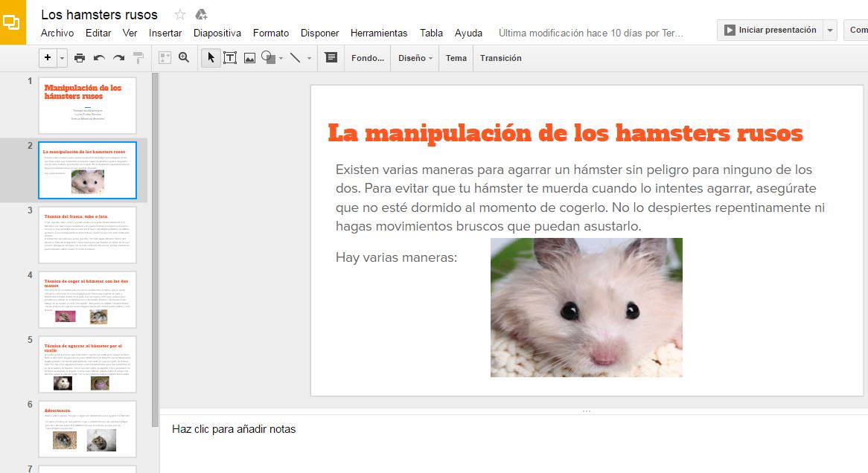Select slide 1 thumbnail Manipulación de los hámsters
This screenshot has height=473, width=868.
[87, 105]
